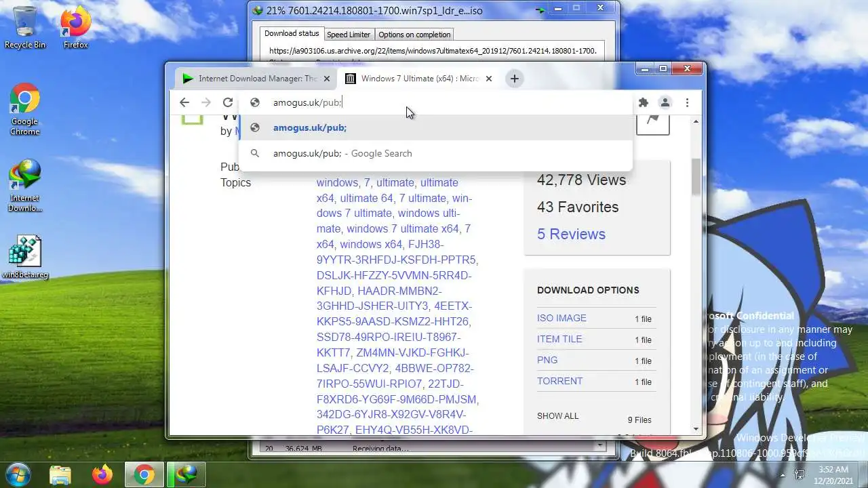868x488 pixels.
Task: Choose the amogus.uk/pub; Google Search suggestion
Action: click(x=435, y=153)
